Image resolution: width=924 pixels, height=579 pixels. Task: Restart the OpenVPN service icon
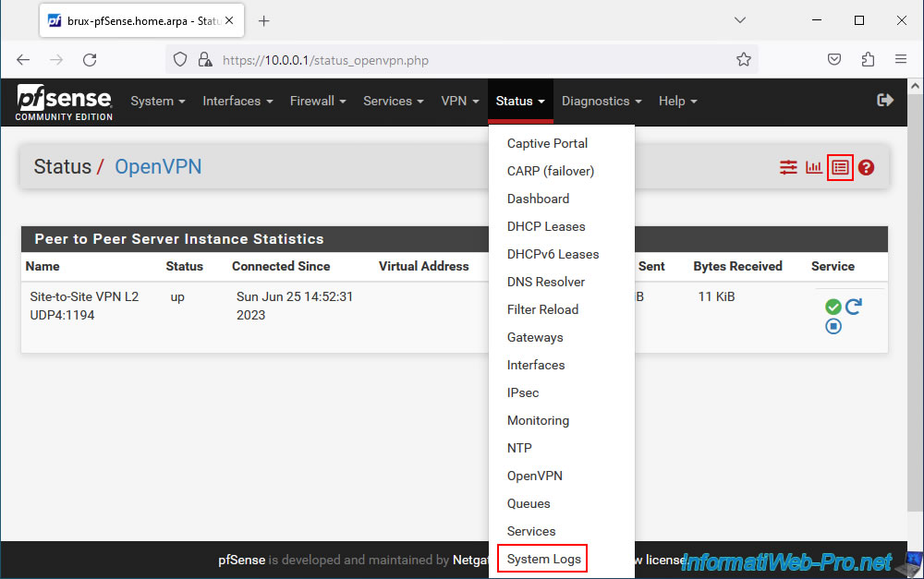click(x=854, y=307)
